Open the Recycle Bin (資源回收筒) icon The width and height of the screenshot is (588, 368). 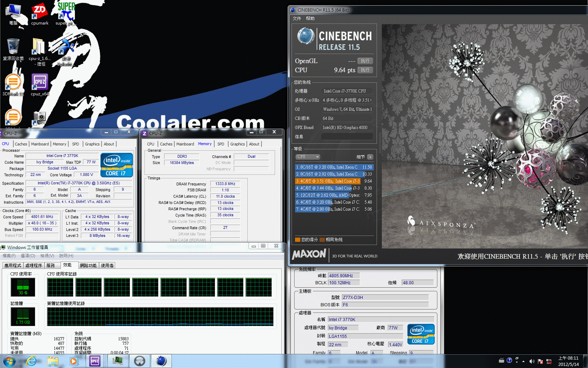13,49
